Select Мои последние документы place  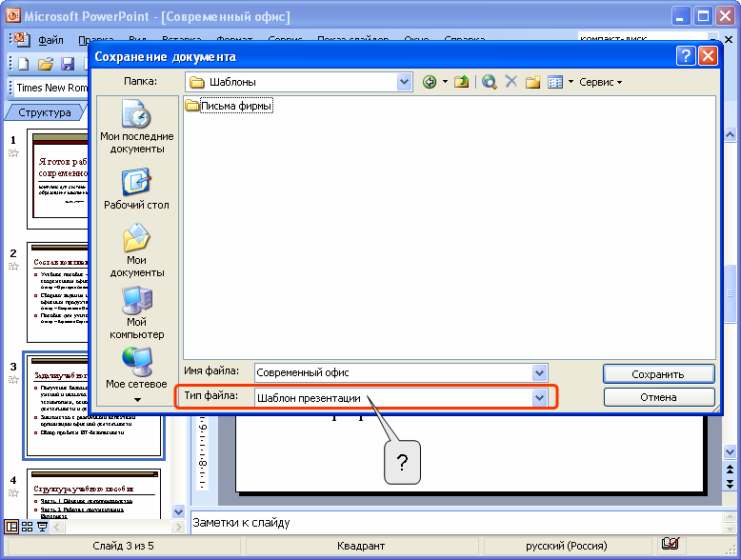(137, 127)
